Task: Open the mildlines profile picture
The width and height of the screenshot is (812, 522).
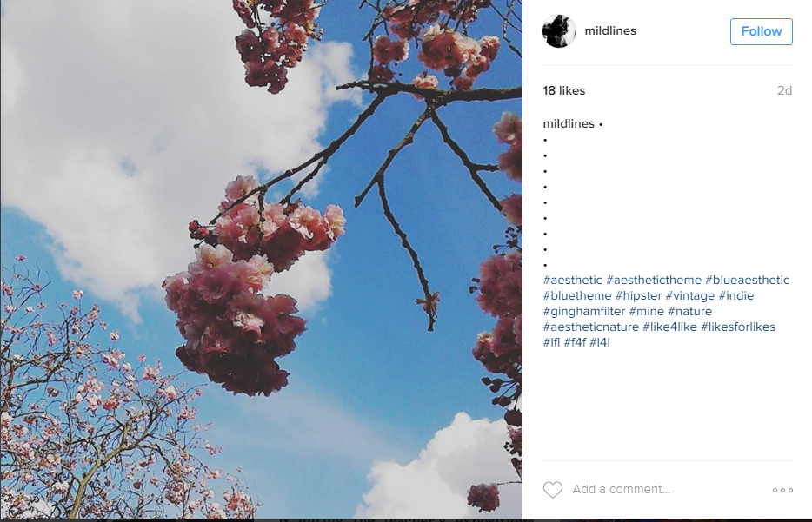Action: point(559,31)
